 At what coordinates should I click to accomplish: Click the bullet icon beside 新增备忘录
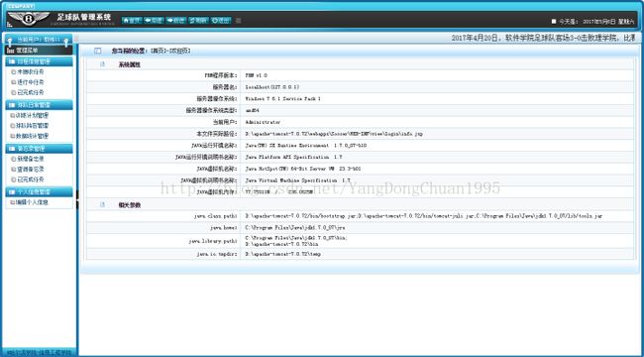point(14,160)
